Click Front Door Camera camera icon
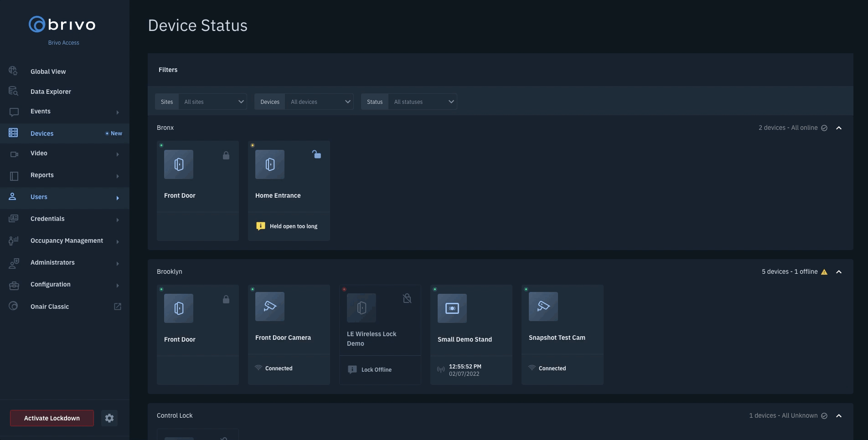Viewport: 868px width, 440px height. (270, 307)
